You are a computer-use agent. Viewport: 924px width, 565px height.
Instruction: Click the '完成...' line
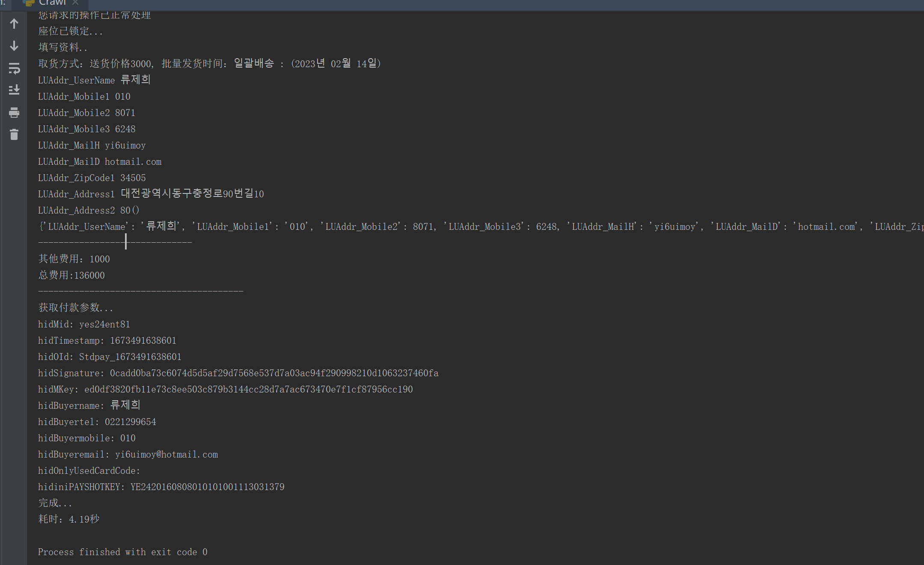[x=55, y=503]
